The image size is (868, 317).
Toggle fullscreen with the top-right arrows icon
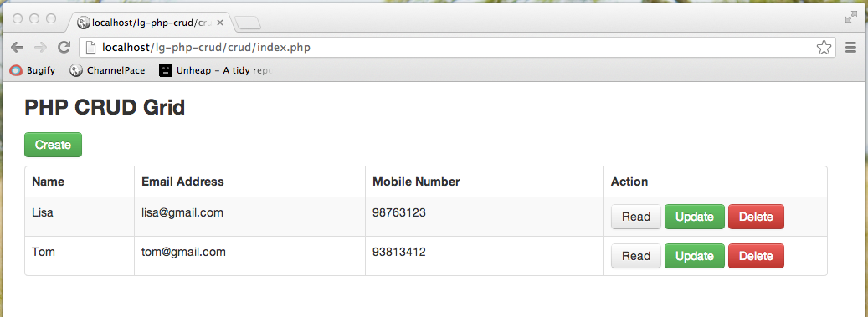coord(850,18)
